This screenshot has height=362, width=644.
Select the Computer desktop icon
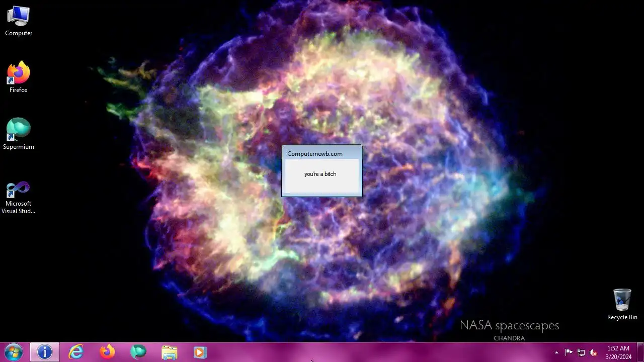(x=19, y=21)
